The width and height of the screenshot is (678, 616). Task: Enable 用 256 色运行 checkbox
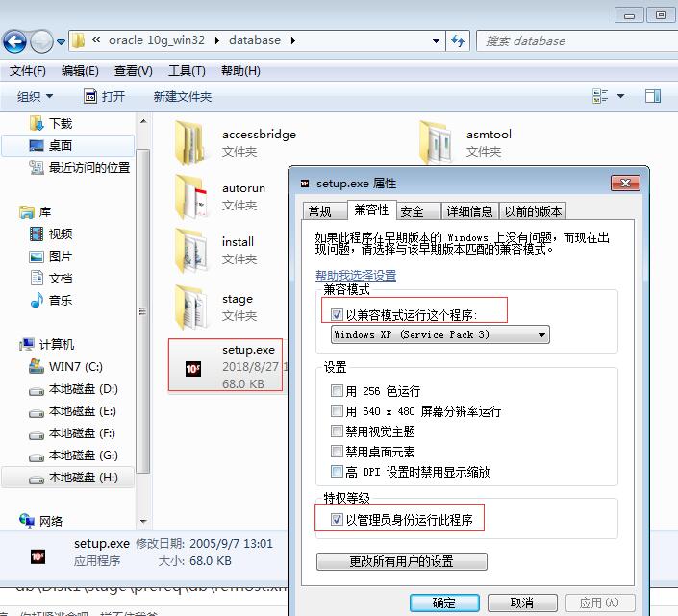tap(337, 391)
